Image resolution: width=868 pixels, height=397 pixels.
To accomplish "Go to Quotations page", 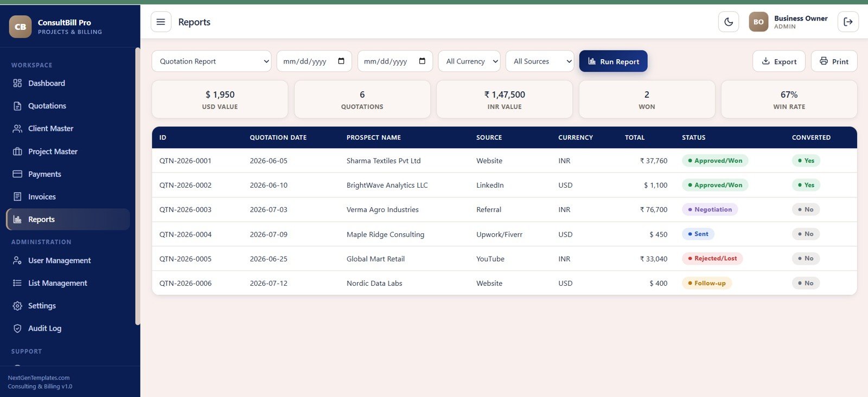I will point(68,106).
